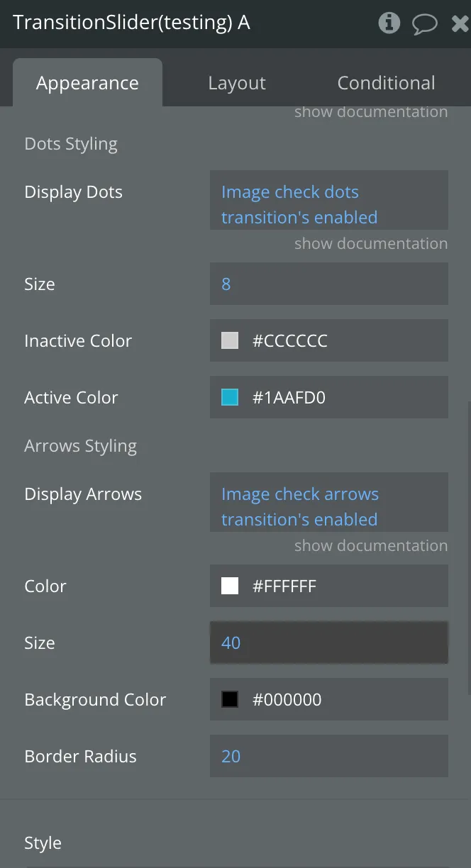Click show documentation under Display Dots
471x868 pixels.
[x=370, y=243]
